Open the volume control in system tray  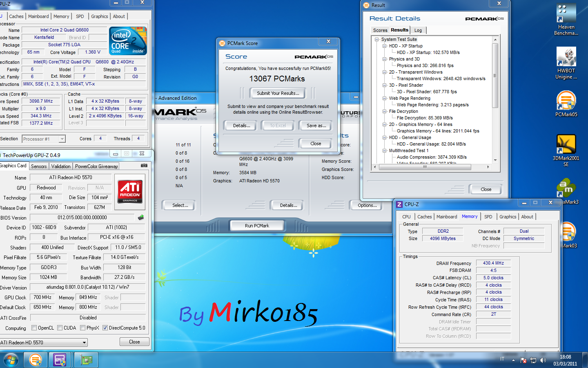(543, 360)
